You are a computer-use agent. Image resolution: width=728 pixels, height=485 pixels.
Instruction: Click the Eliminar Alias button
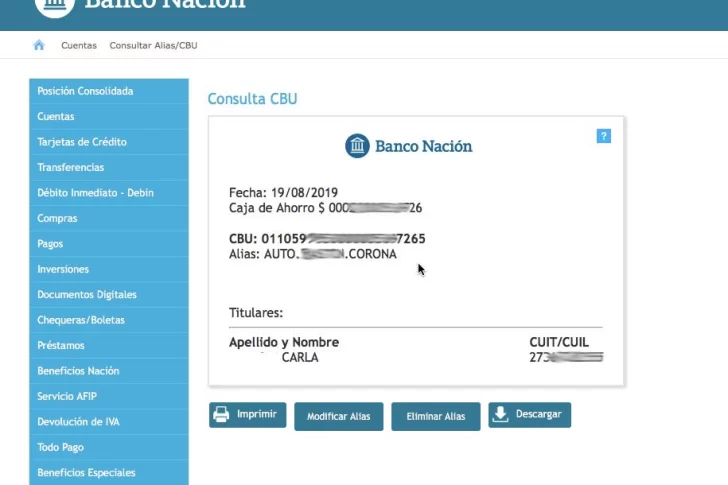point(436,416)
